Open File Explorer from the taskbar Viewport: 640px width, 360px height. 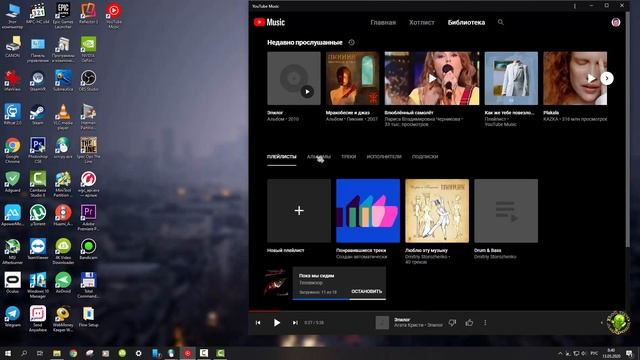pyautogui.click(x=57, y=353)
